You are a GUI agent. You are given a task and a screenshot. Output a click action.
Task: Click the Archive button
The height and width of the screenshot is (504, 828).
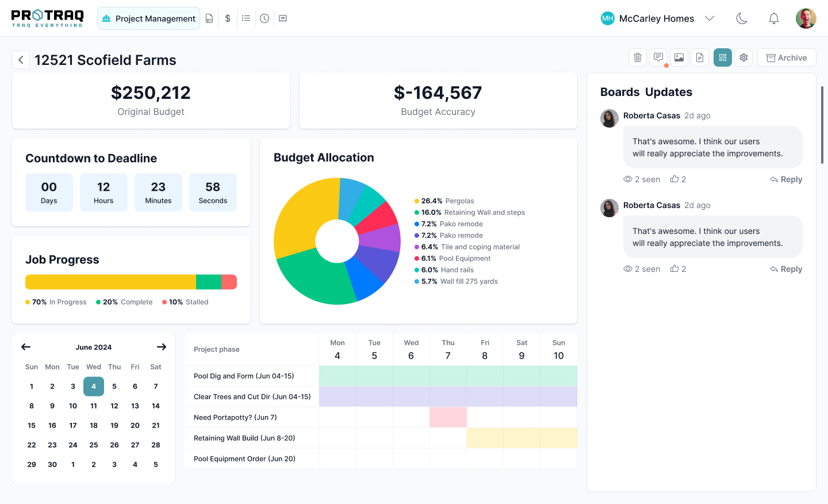pos(787,57)
